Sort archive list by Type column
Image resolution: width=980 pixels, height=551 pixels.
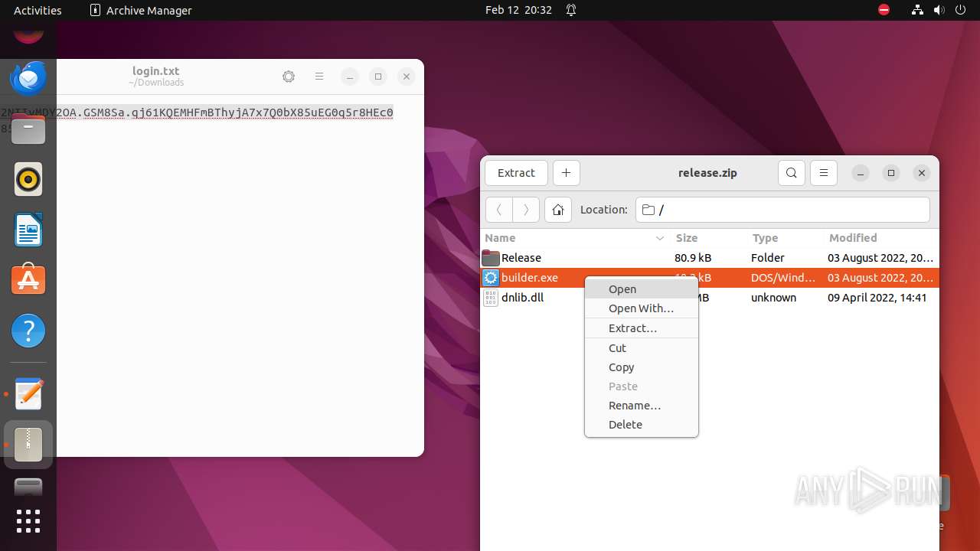pos(786,238)
